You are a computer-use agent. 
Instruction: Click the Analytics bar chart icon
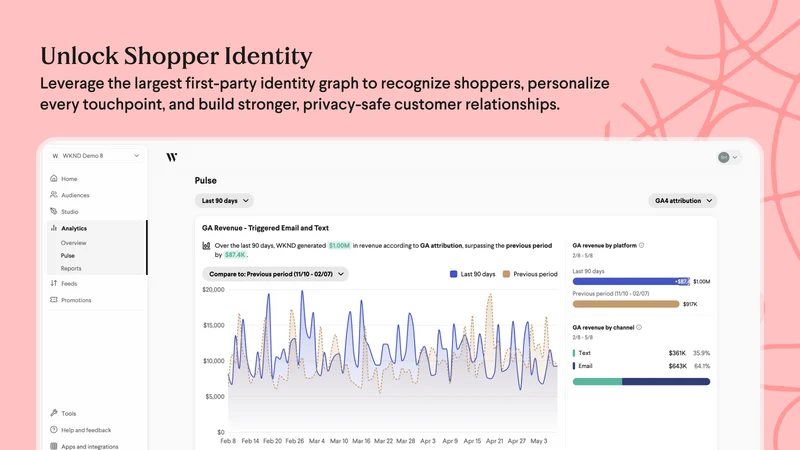click(54, 228)
